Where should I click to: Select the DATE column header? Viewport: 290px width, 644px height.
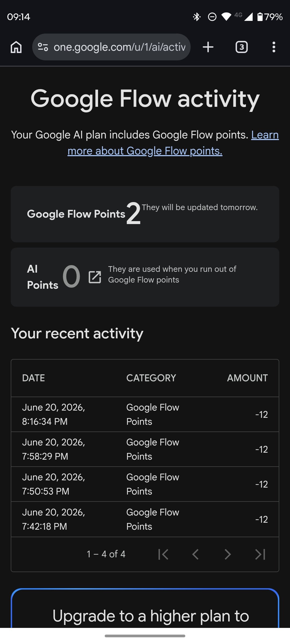34,378
